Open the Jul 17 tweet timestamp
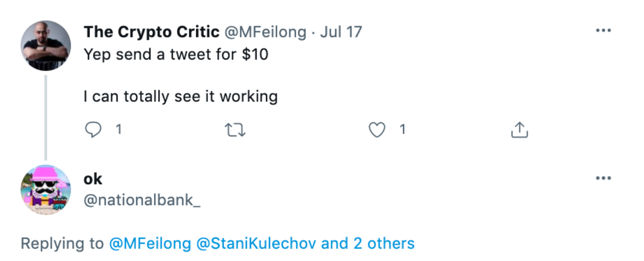This screenshot has width=644, height=261. (x=341, y=32)
